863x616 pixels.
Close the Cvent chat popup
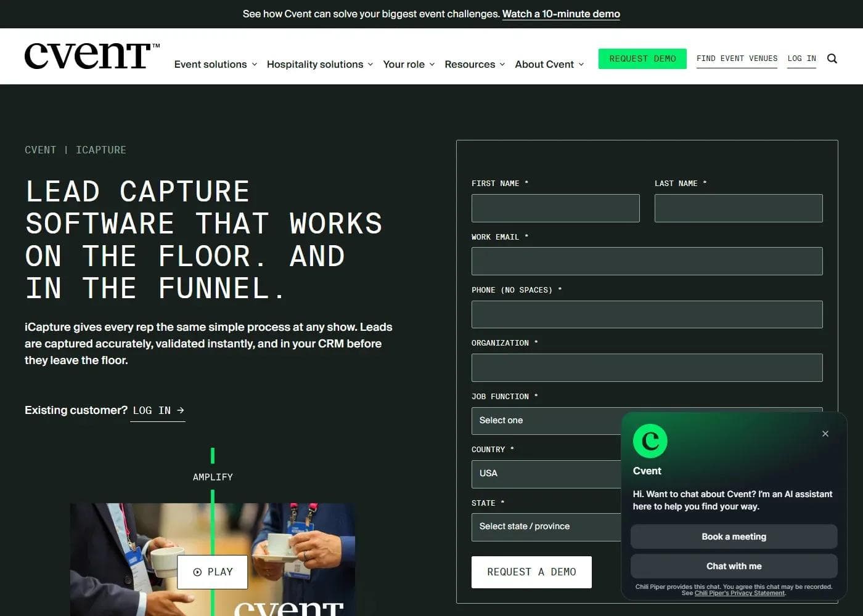[825, 434]
